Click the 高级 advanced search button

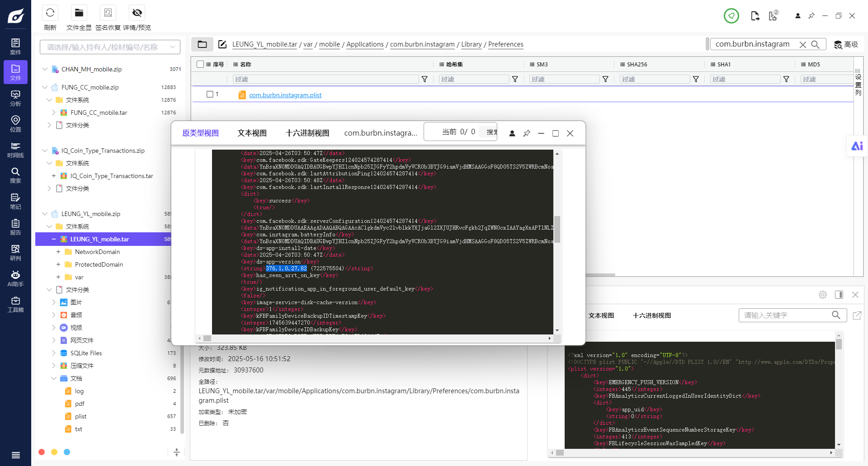846,44
